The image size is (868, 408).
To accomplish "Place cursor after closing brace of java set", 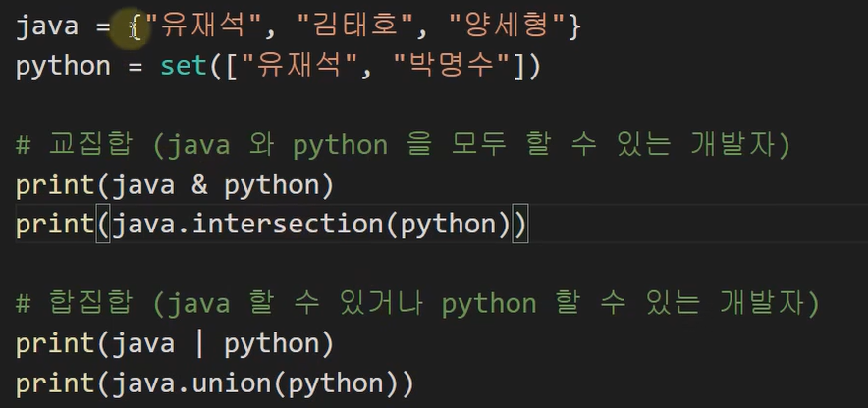I will point(580,26).
